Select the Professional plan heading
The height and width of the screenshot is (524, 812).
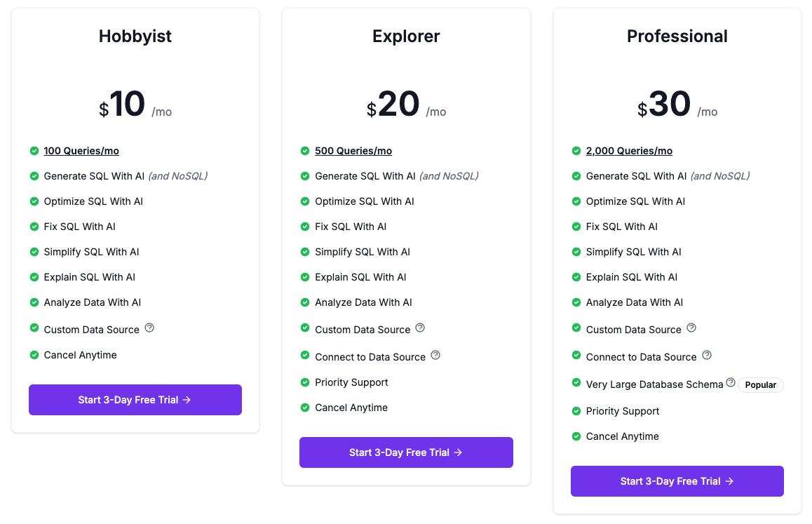coord(677,36)
